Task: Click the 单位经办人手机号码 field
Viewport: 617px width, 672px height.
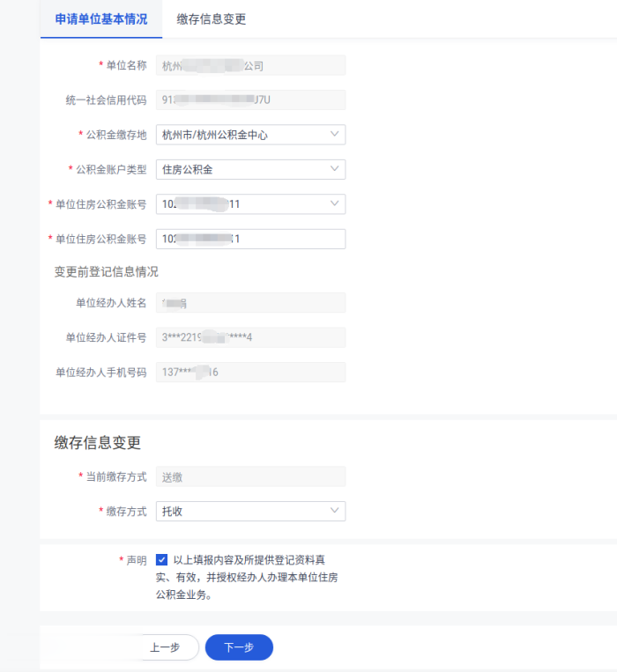Action: point(250,372)
